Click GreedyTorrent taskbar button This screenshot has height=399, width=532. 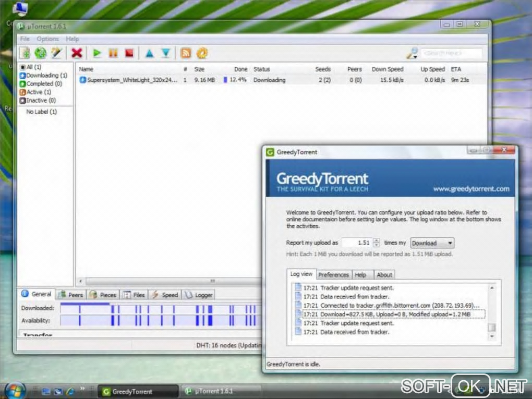click(x=138, y=392)
